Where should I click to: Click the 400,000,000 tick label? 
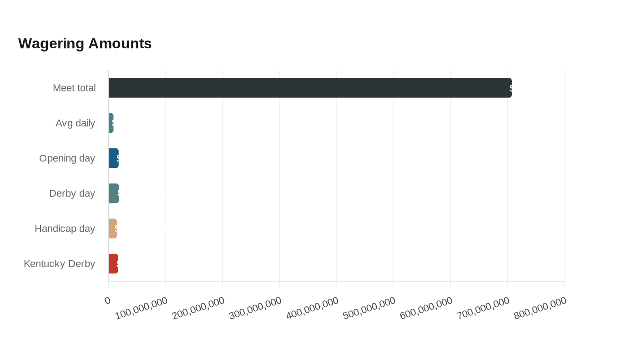coord(312,308)
